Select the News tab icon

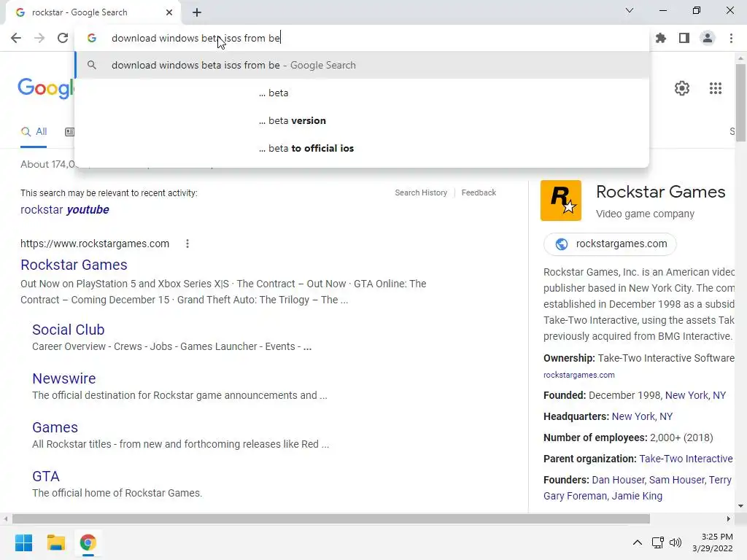[x=69, y=132]
